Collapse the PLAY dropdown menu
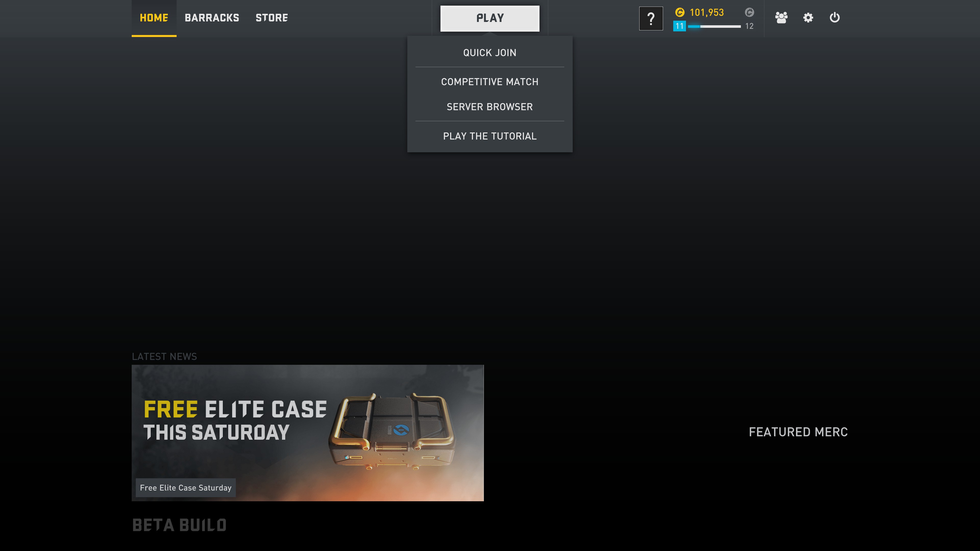 [490, 18]
